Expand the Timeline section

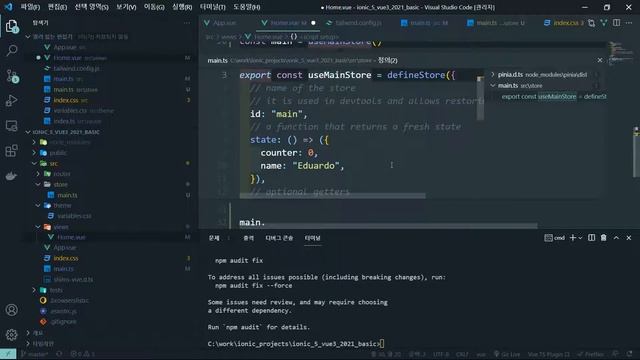(28, 344)
